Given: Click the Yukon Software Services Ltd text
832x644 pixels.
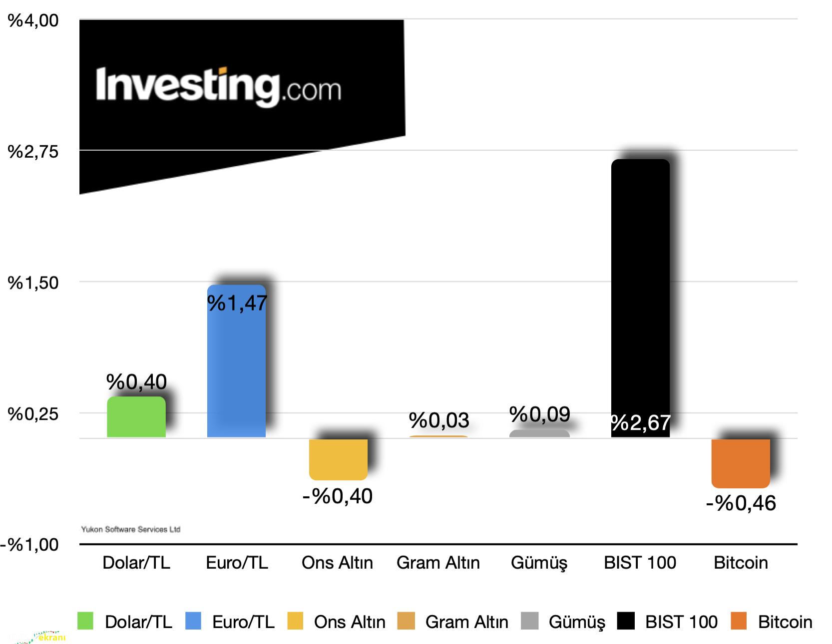Looking at the screenshot, I should coord(131,529).
